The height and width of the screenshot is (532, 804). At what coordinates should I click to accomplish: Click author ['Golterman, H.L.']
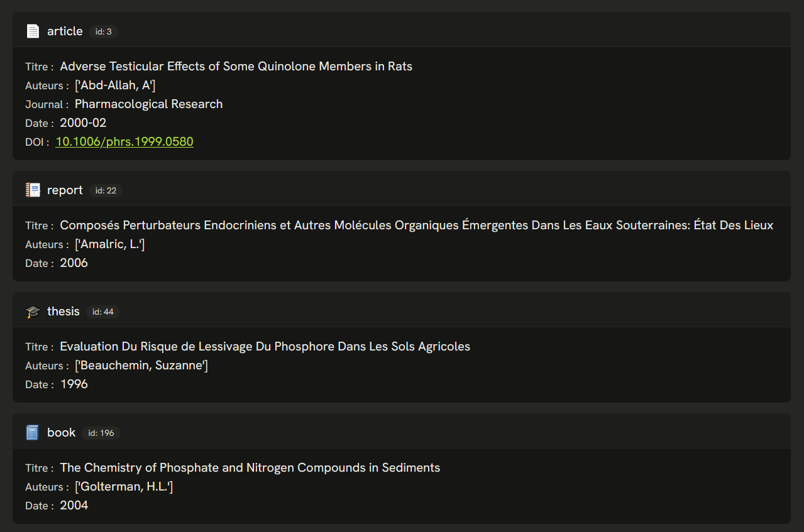[x=124, y=487]
